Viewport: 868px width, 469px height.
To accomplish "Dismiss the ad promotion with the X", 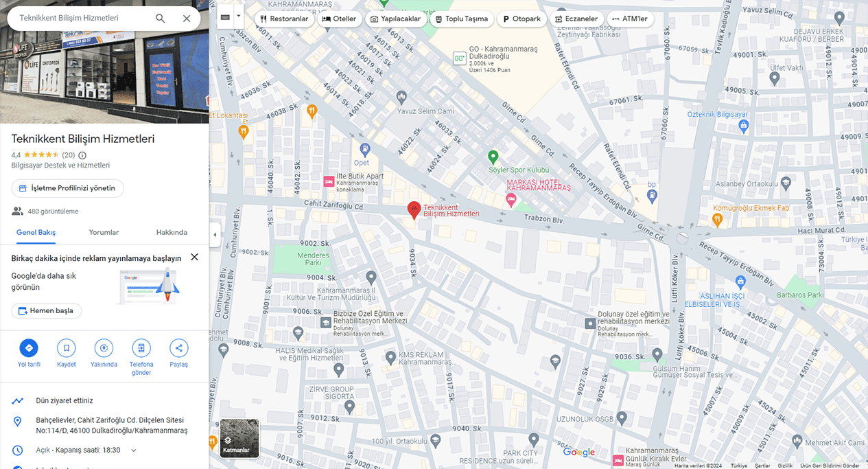I will pyautogui.click(x=194, y=257).
